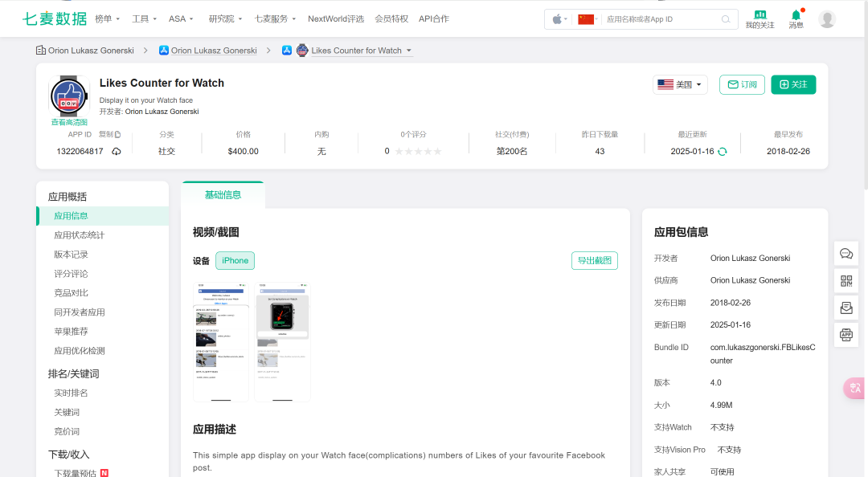Click the first App Store breadcrumb icon
868x477 pixels.
click(x=164, y=51)
